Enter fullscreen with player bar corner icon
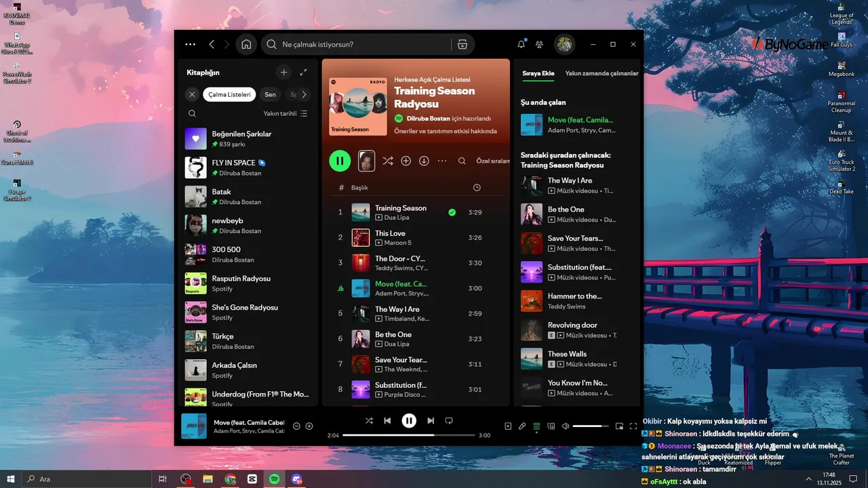Viewport: 868px width, 488px height. 633,426
